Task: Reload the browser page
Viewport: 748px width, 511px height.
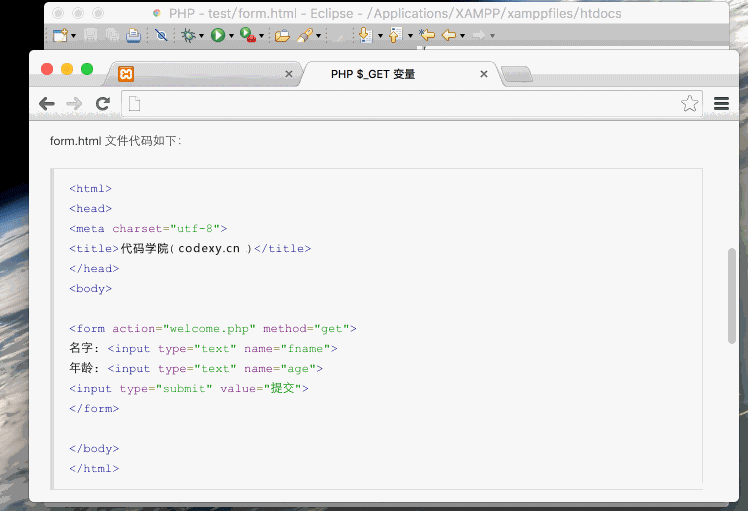Action: 103,104
